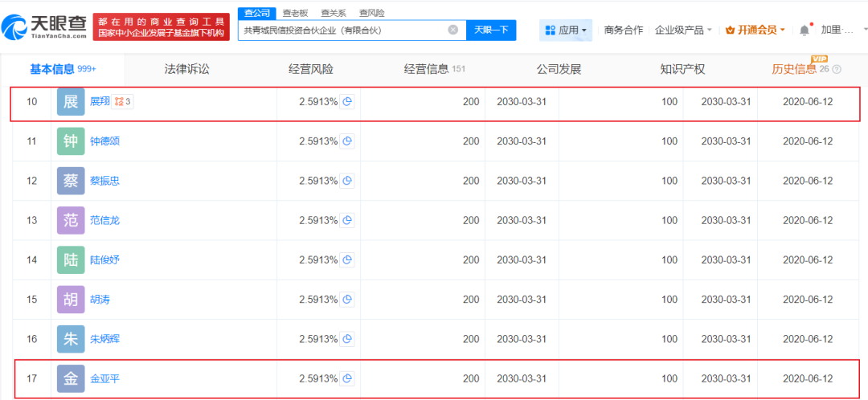
Task: Click the 天眼一下 search button
Action: click(x=492, y=30)
